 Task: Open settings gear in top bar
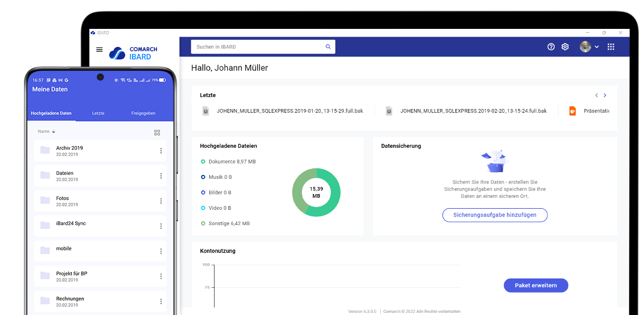(565, 47)
